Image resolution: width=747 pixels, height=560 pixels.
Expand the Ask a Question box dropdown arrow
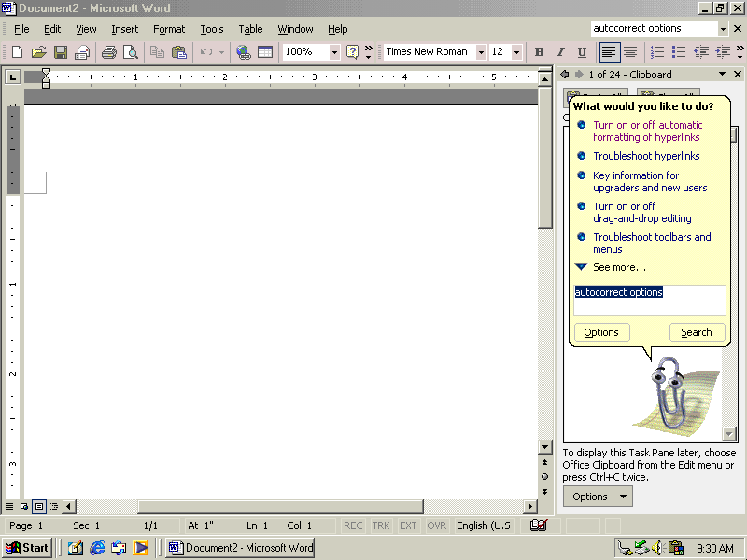[723, 29]
